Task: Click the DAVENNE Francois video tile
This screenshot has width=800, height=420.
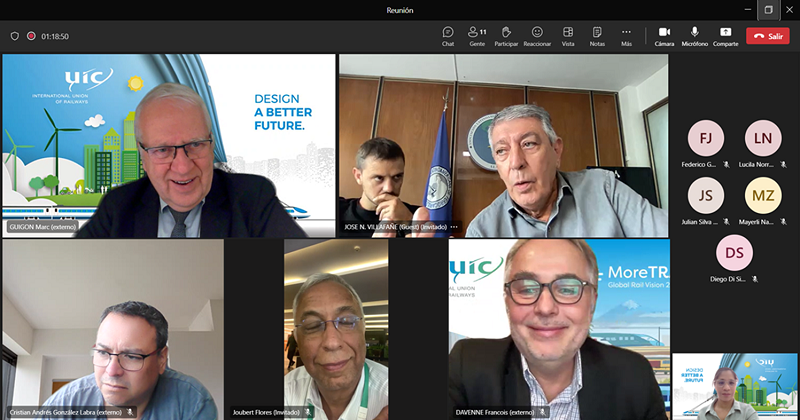Action: [558, 330]
